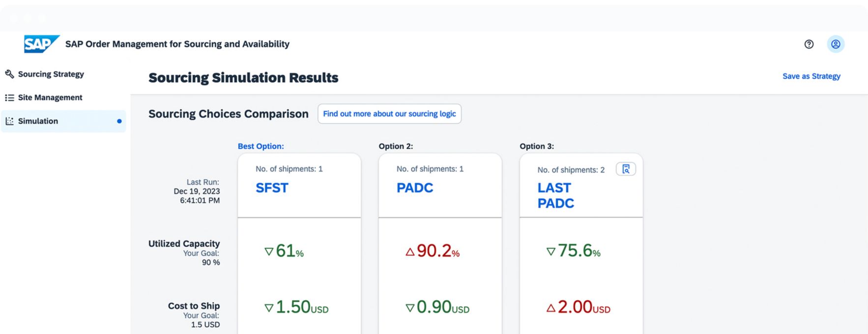
Task: Open Site Management sidebar item
Action: [x=50, y=98]
